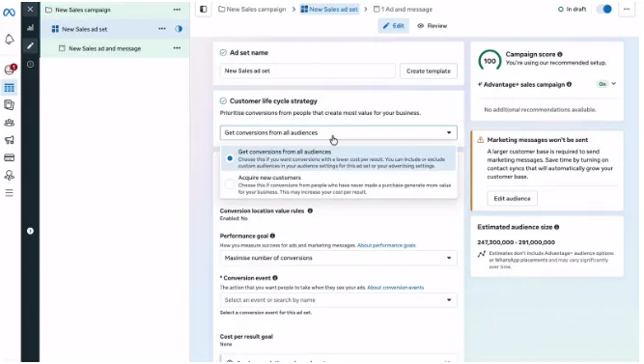Open the Performance goal dropdown
The width and height of the screenshot is (644, 364).
tap(339, 258)
